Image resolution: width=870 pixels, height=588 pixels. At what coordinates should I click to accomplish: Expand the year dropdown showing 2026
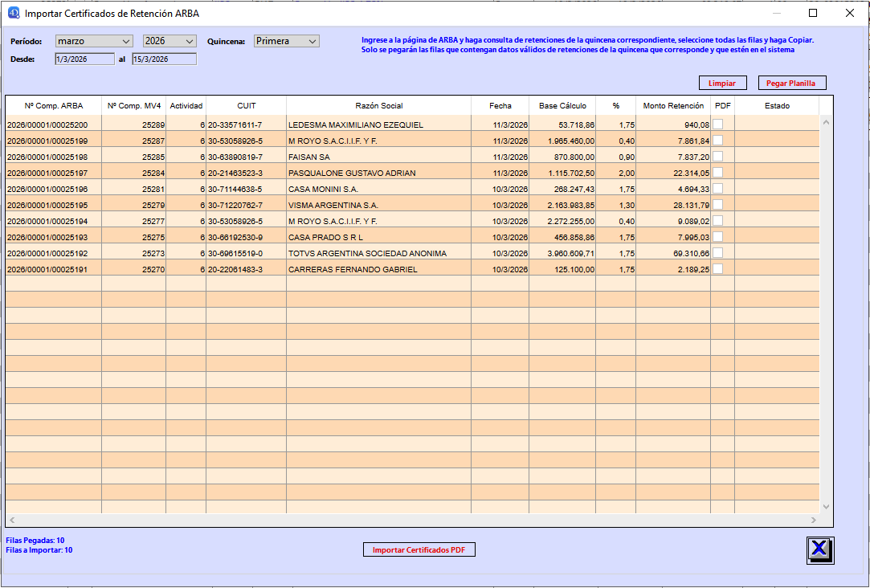click(x=170, y=41)
